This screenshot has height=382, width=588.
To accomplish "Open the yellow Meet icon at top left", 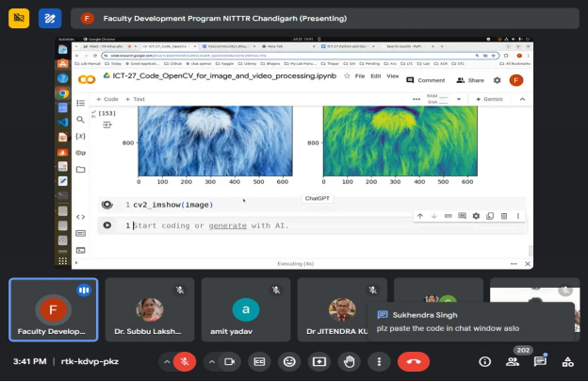I will pos(19,18).
